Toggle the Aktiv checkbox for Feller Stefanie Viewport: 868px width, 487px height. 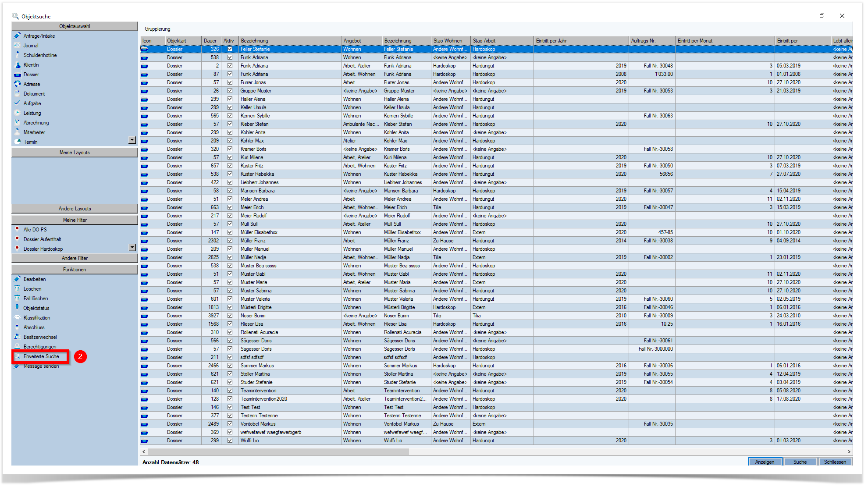230,49
